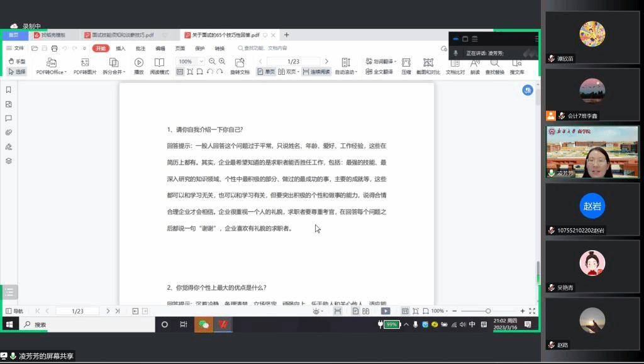This screenshot has width=644, height=364.
Task: Click the PDF转Office conversion icon
Action: click(x=51, y=62)
